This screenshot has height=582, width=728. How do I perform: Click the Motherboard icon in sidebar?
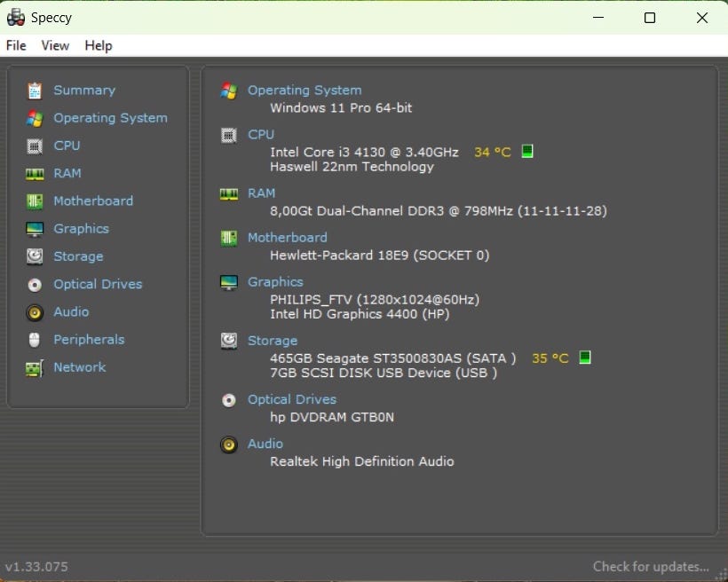point(35,201)
